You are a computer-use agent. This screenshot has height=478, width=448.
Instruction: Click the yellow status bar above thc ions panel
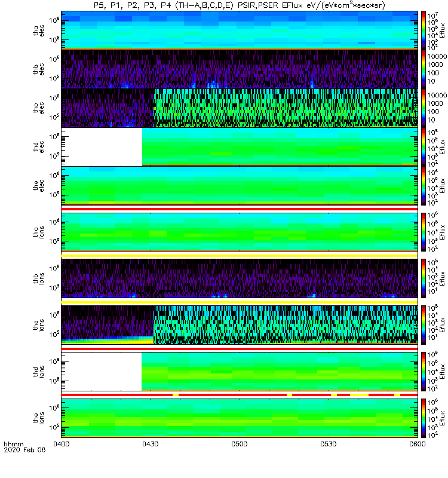coord(240,302)
